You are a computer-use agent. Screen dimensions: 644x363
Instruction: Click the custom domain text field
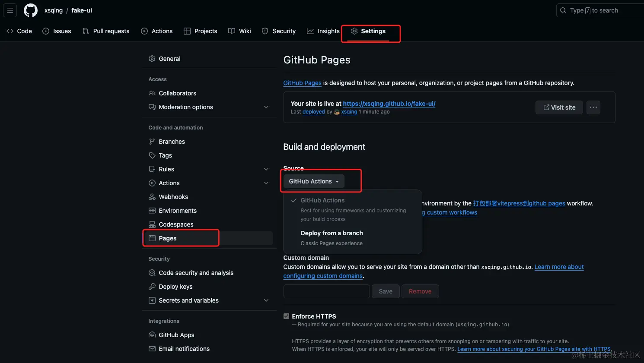327,291
